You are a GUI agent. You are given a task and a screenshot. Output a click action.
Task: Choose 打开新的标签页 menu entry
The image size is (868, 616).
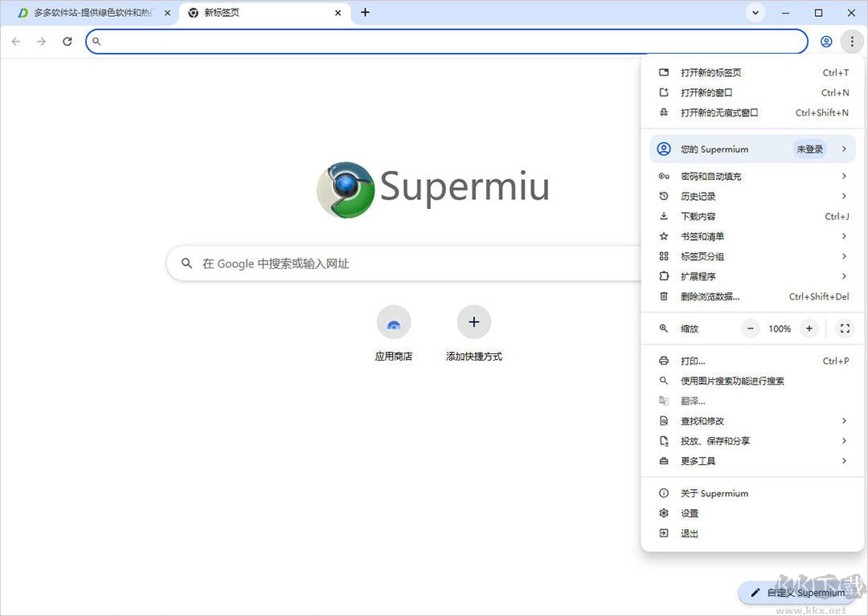click(753, 72)
